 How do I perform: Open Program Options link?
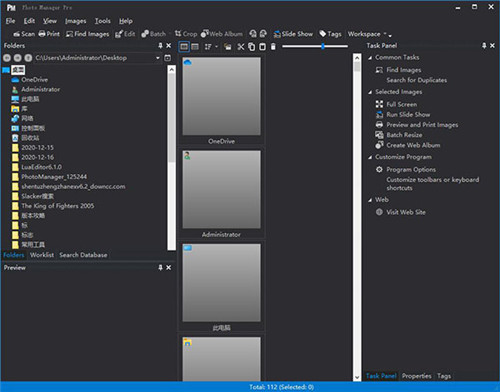pyautogui.click(x=411, y=169)
